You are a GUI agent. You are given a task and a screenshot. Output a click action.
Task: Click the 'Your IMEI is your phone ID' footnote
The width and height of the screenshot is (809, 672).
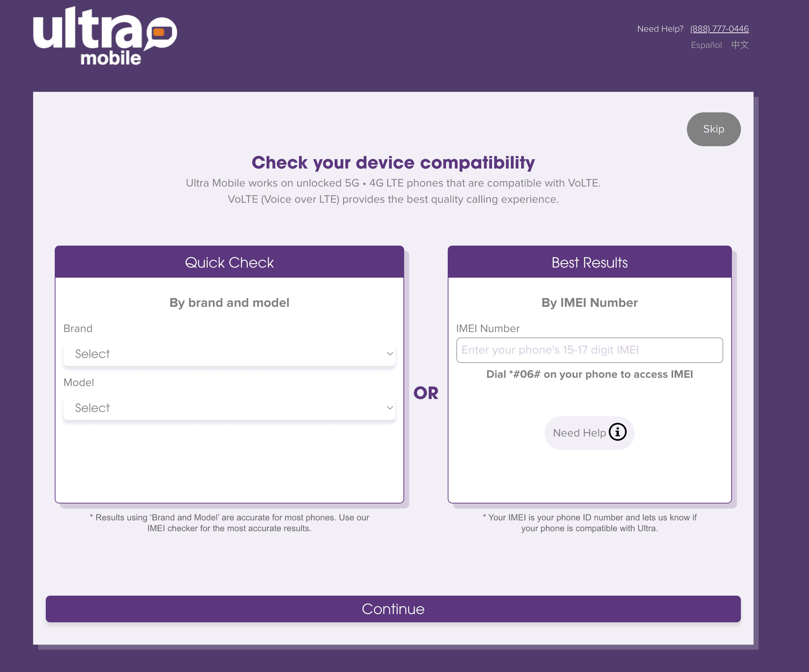pyautogui.click(x=589, y=523)
